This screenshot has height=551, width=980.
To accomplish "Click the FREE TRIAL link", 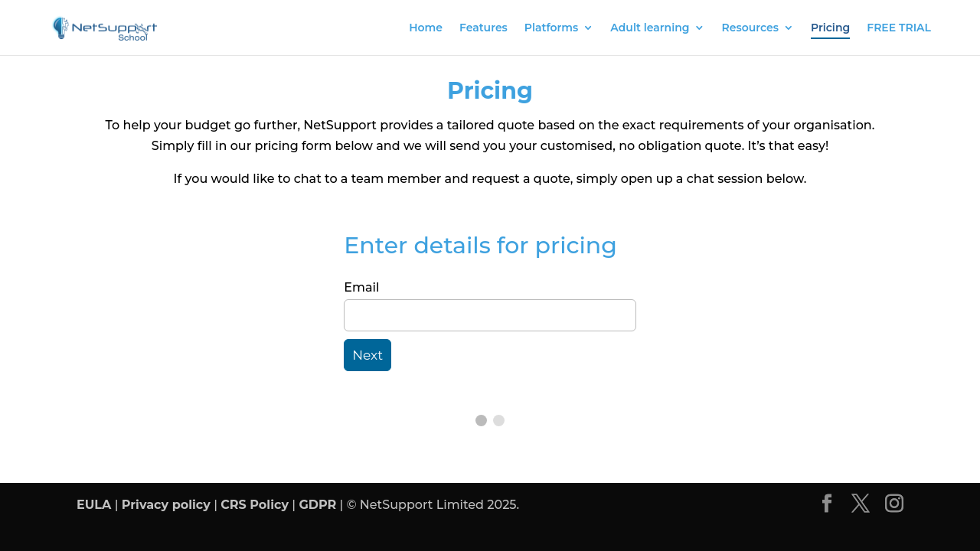I will click(x=899, y=28).
